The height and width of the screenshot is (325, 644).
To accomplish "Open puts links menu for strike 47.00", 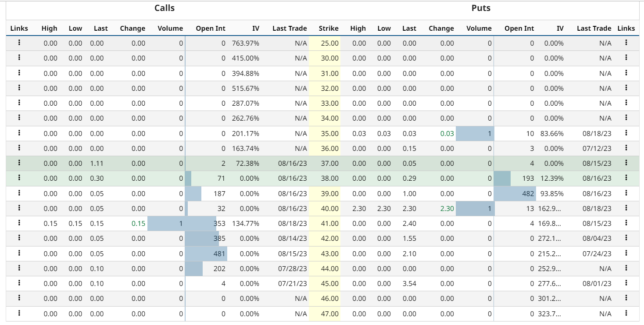I will [626, 313].
